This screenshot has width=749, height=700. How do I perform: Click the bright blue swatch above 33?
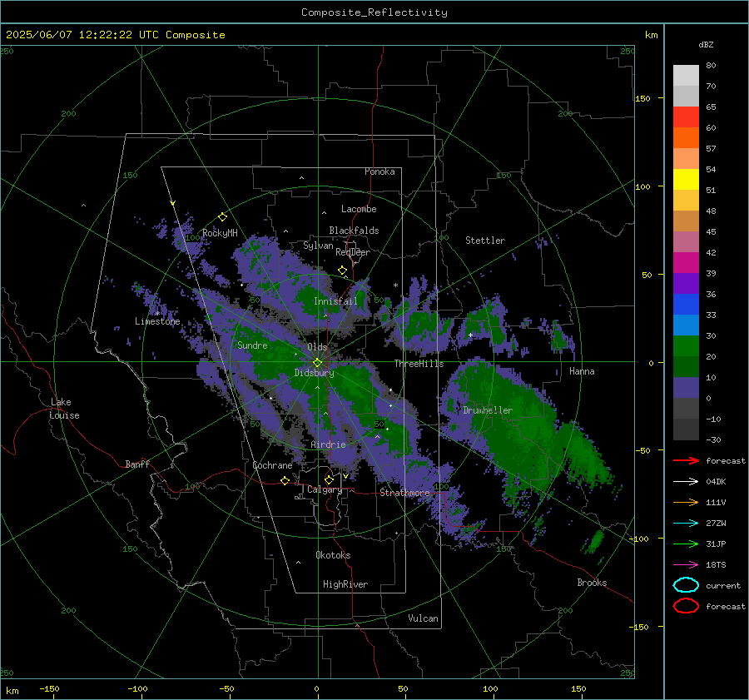click(686, 305)
